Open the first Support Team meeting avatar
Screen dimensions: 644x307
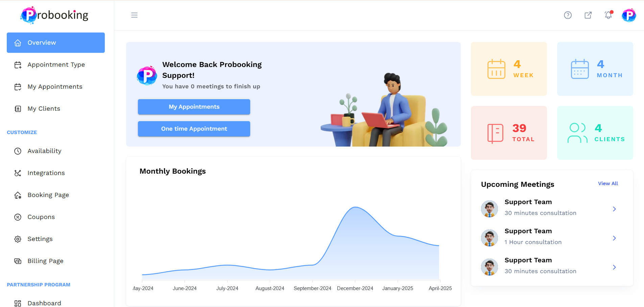(x=490, y=209)
